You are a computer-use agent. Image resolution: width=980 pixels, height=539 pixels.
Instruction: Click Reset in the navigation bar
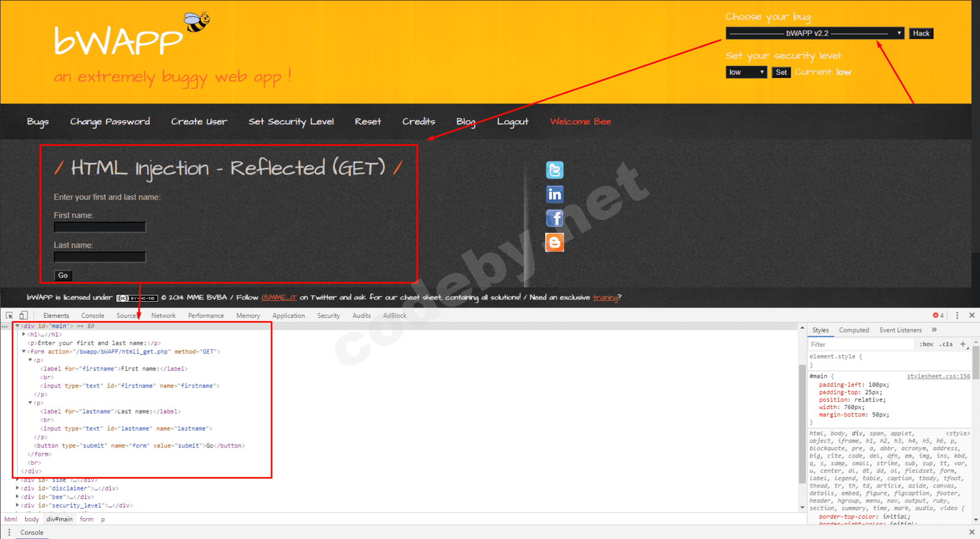[x=368, y=121]
